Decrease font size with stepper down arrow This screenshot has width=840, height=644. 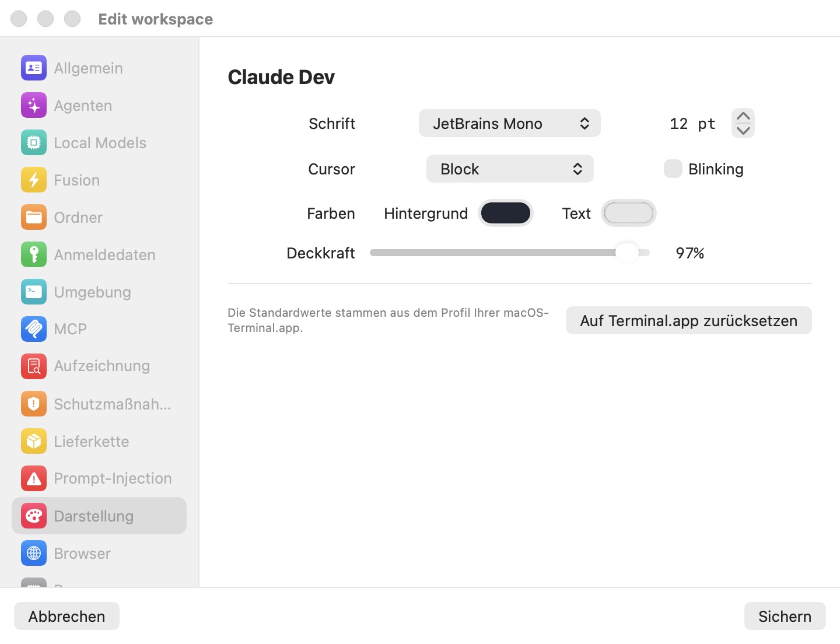(x=743, y=131)
